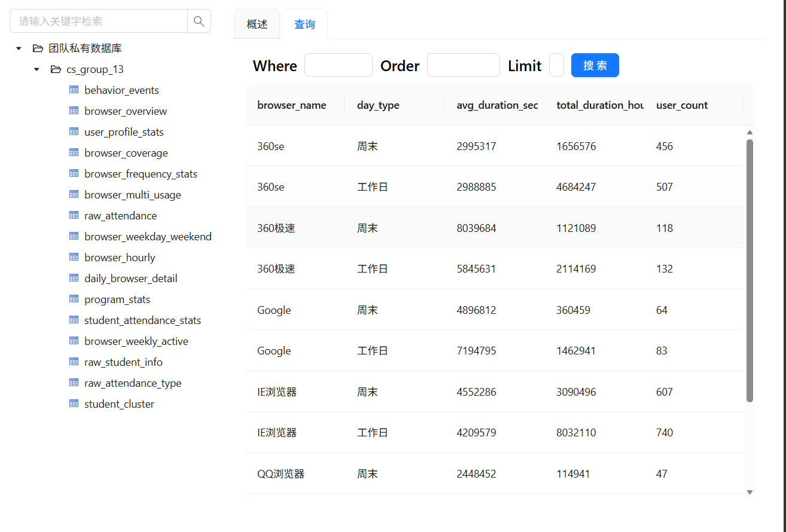This screenshot has width=786, height=532.
Task: Select the student_cluster table
Action: coord(119,404)
